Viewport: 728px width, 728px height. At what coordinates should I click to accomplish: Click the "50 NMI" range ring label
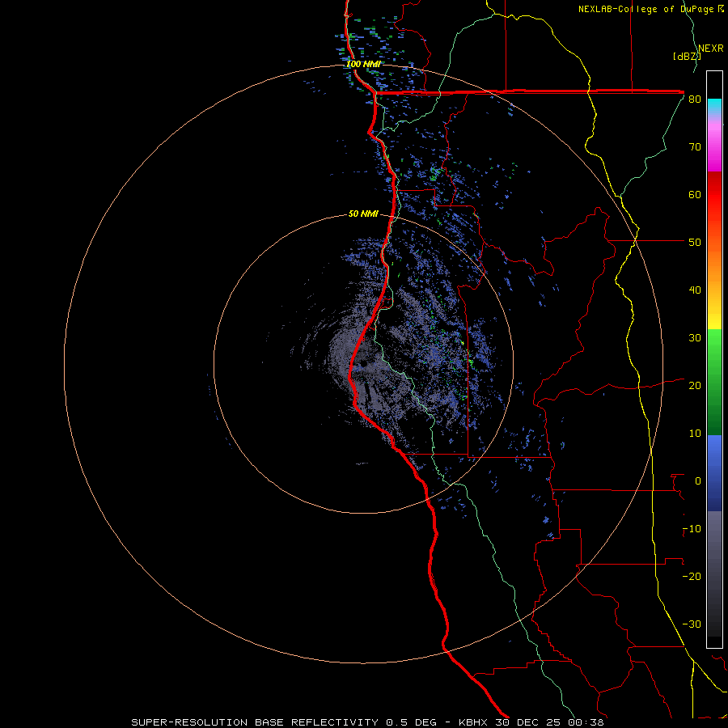tap(363, 214)
